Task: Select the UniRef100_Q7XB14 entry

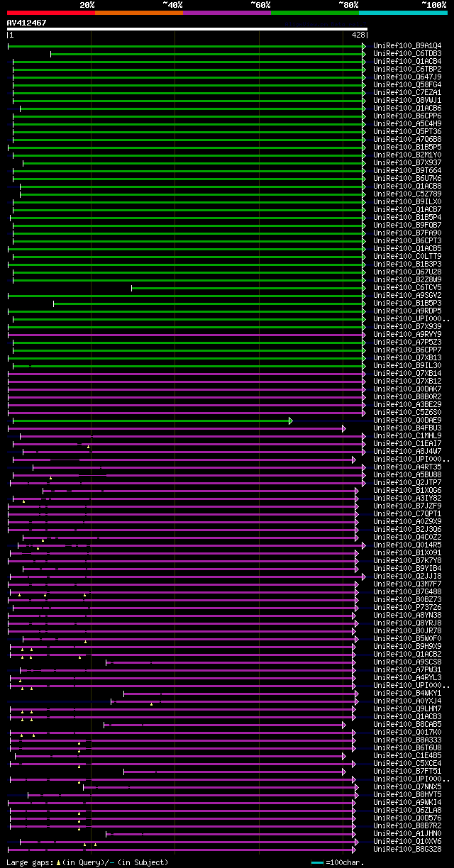Action: [407, 373]
